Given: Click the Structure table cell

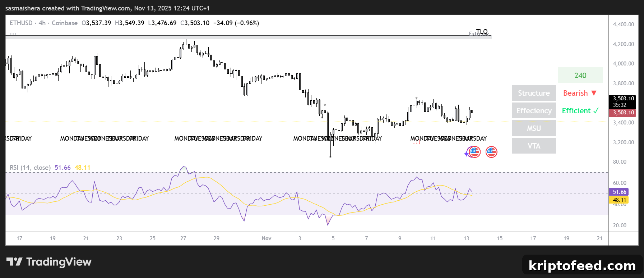Looking at the screenshot, I should [534, 93].
